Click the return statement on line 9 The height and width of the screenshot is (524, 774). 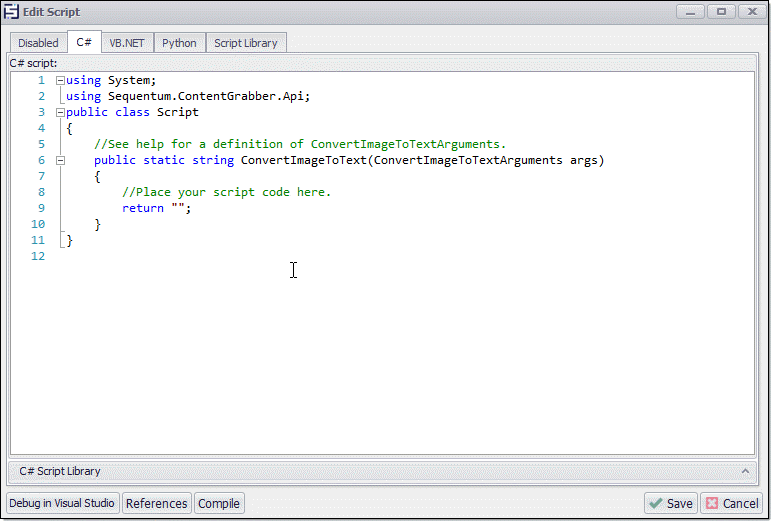[143, 208]
